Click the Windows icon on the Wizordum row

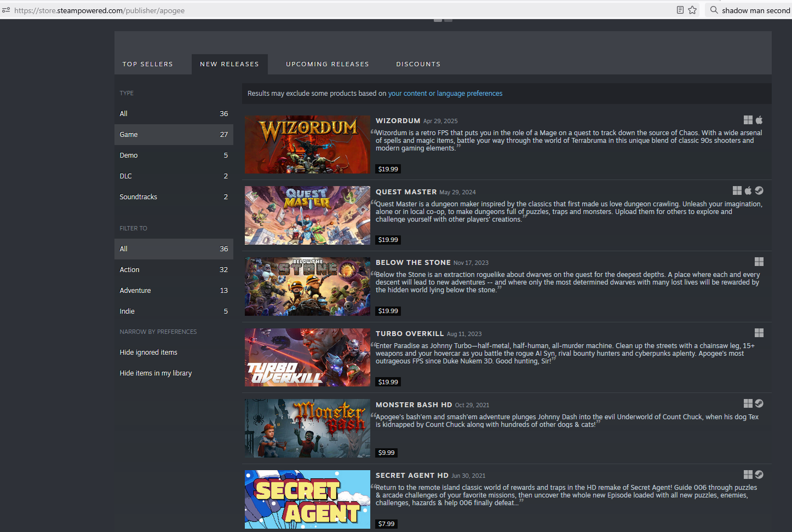(748, 120)
